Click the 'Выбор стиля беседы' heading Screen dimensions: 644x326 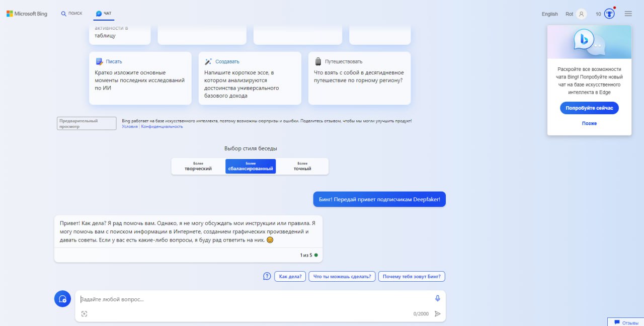(251, 148)
